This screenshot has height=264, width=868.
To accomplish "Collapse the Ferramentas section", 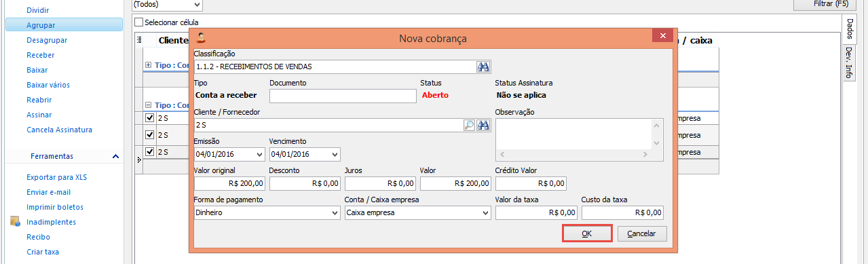I will pos(115,156).
